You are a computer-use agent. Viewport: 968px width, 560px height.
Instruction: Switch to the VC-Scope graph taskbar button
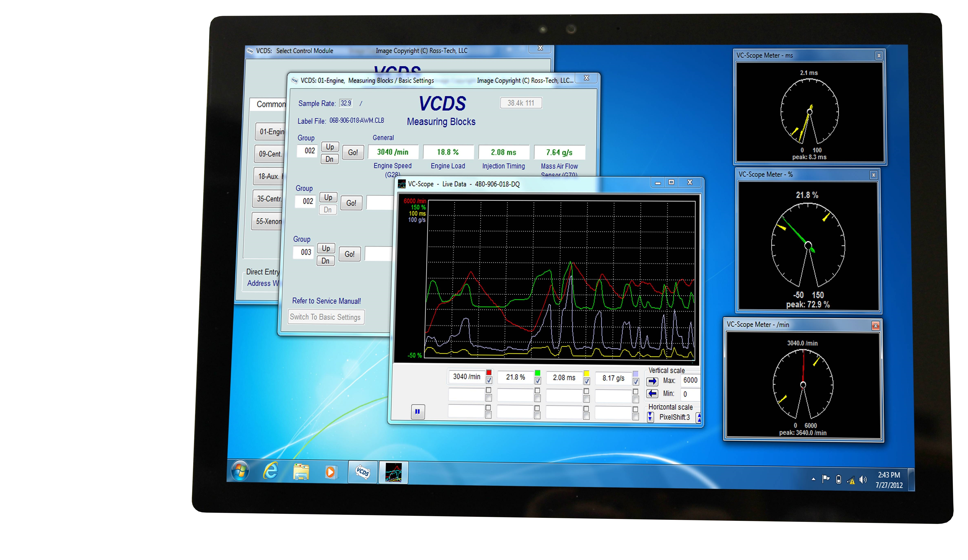click(x=393, y=473)
